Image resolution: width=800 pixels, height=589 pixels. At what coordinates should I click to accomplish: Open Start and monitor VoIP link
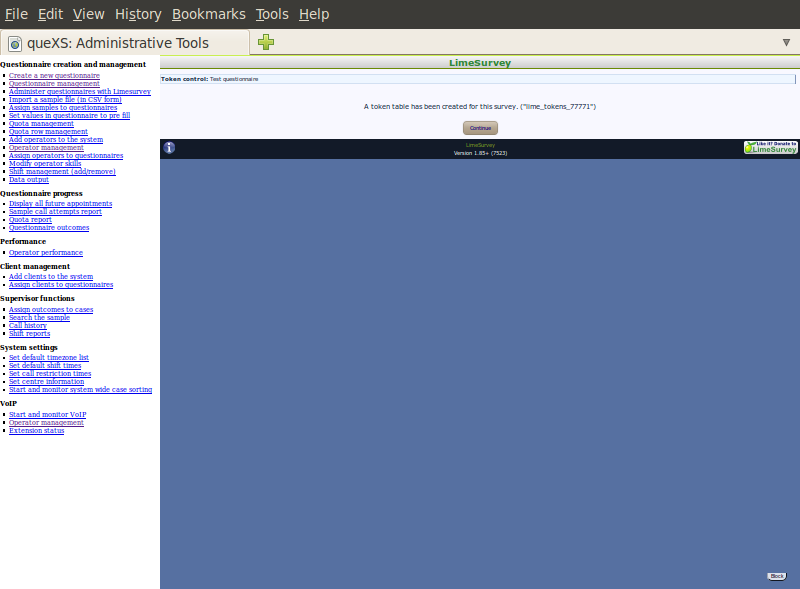pyautogui.click(x=47, y=414)
